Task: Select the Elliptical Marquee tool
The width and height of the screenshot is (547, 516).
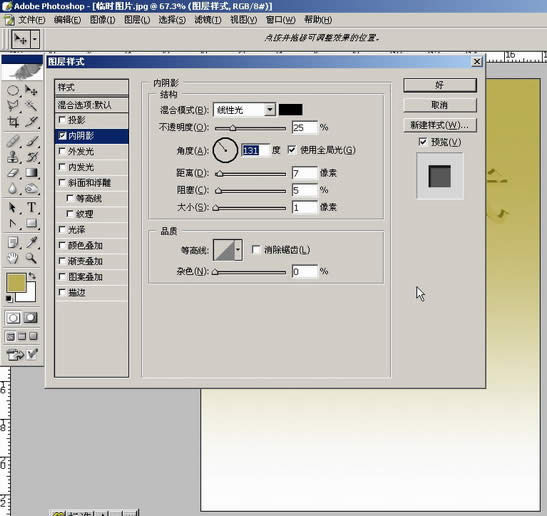Action: (x=13, y=91)
